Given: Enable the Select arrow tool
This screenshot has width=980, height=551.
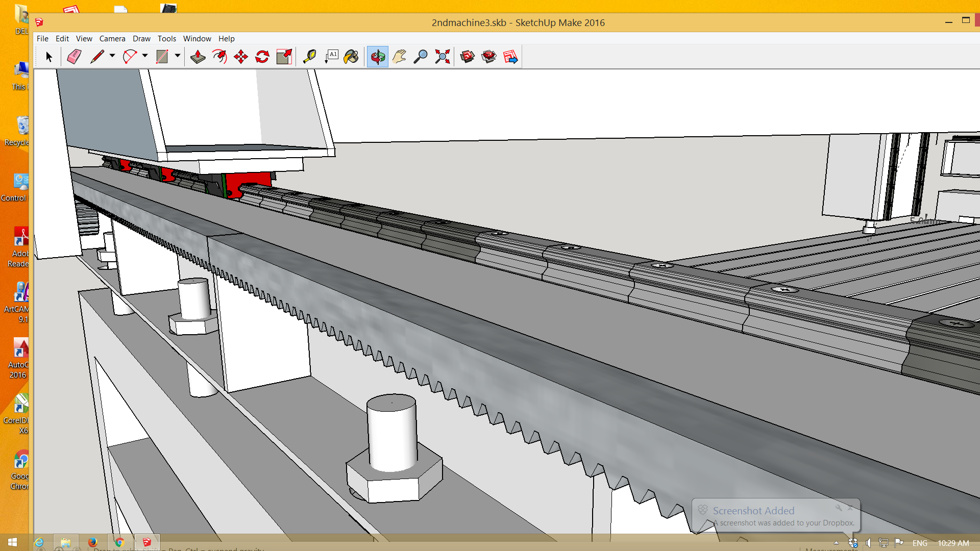Looking at the screenshot, I should [49, 57].
